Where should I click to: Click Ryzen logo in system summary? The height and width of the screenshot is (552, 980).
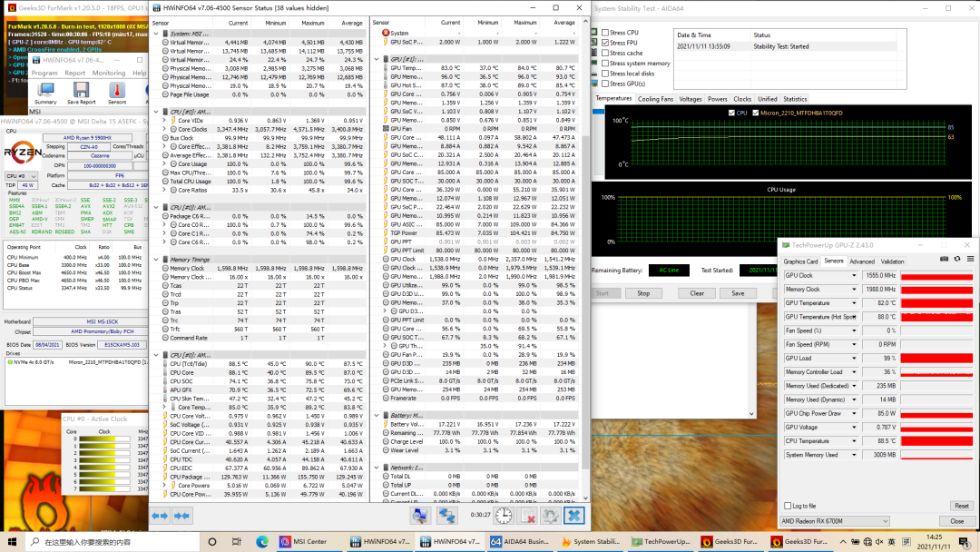pyautogui.click(x=23, y=153)
